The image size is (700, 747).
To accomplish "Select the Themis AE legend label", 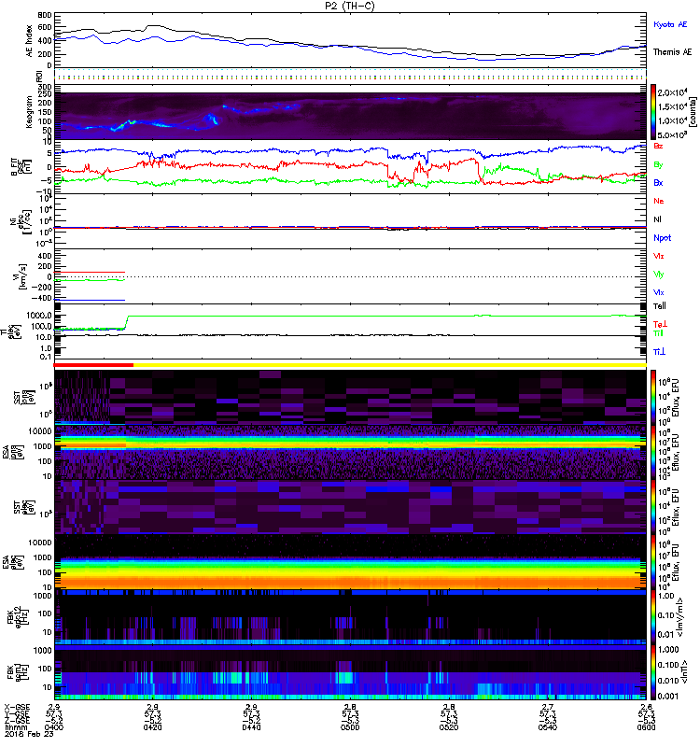I will pyautogui.click(x=672, y=52).
